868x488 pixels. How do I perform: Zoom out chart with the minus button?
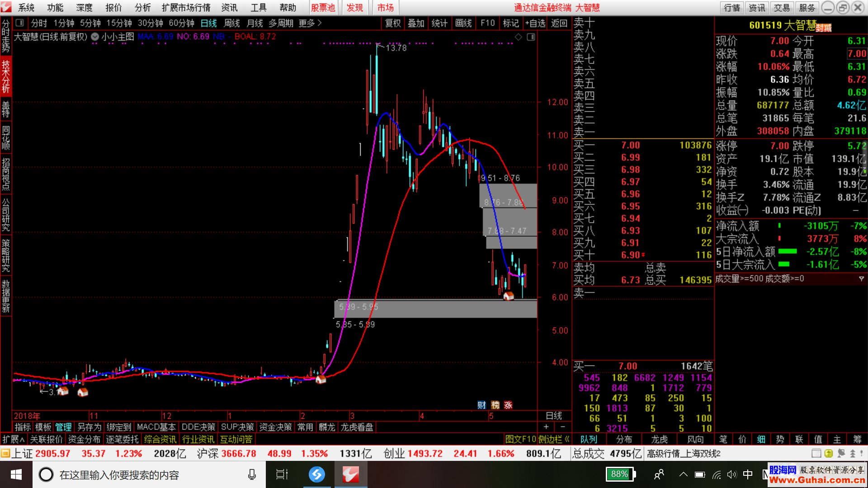pos(562,427)
